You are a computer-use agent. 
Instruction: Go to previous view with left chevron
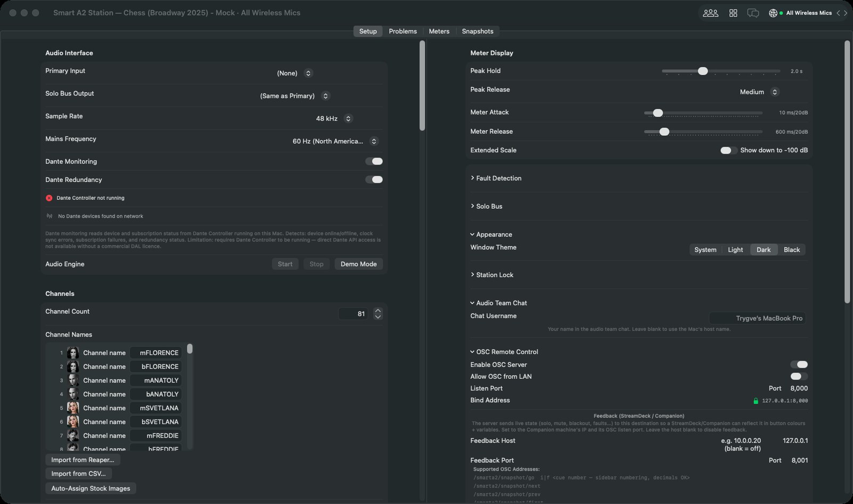[x=838, y=13]
